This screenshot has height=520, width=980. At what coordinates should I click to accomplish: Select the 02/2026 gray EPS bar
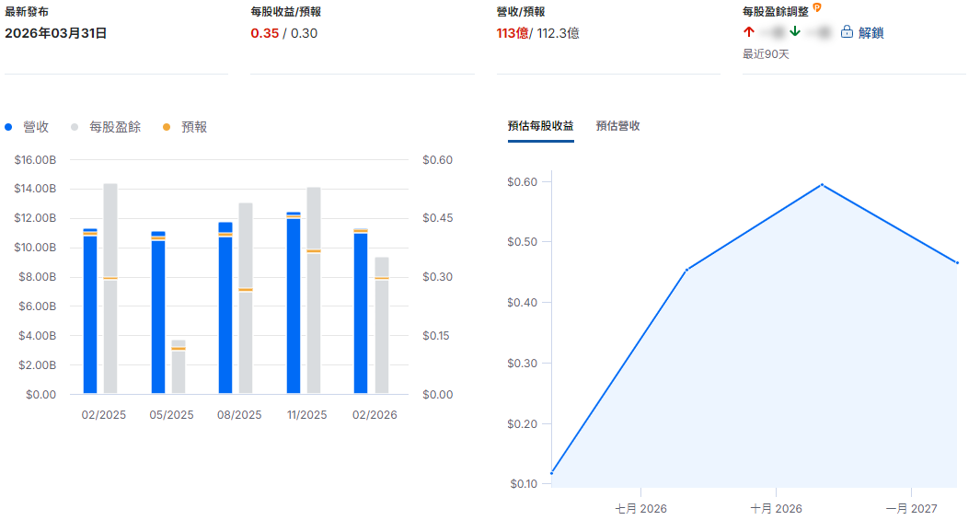[x=381, y=326]
